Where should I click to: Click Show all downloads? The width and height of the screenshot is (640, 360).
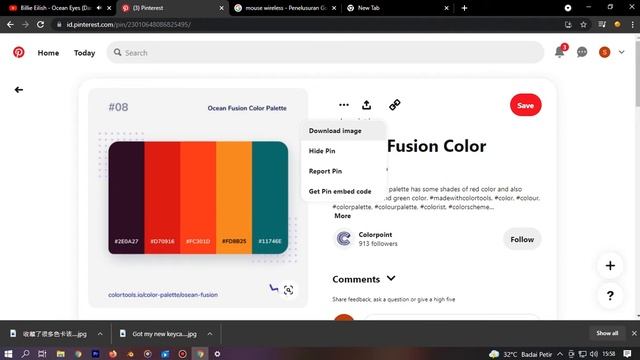[607, 333]
